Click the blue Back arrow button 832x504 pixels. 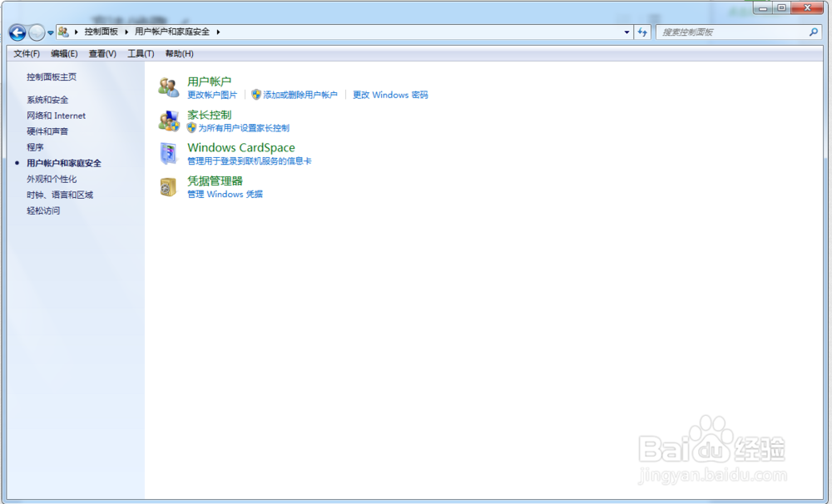[17, 32]
